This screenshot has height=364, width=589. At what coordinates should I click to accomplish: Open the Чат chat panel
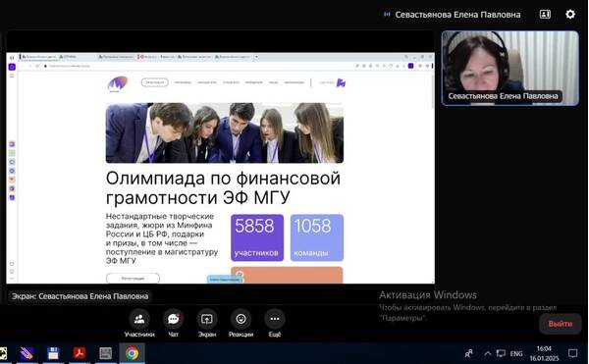[173, 323]
